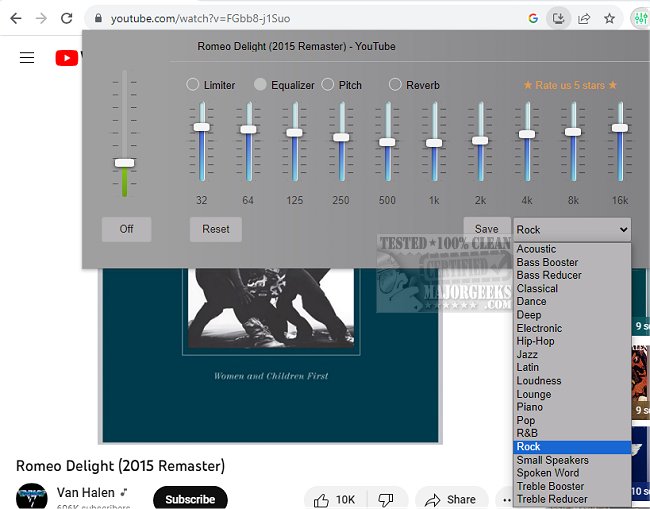The height and width of the screenshot is (509, 650).
Task: Share the video with the Share button
Action: 452,500
